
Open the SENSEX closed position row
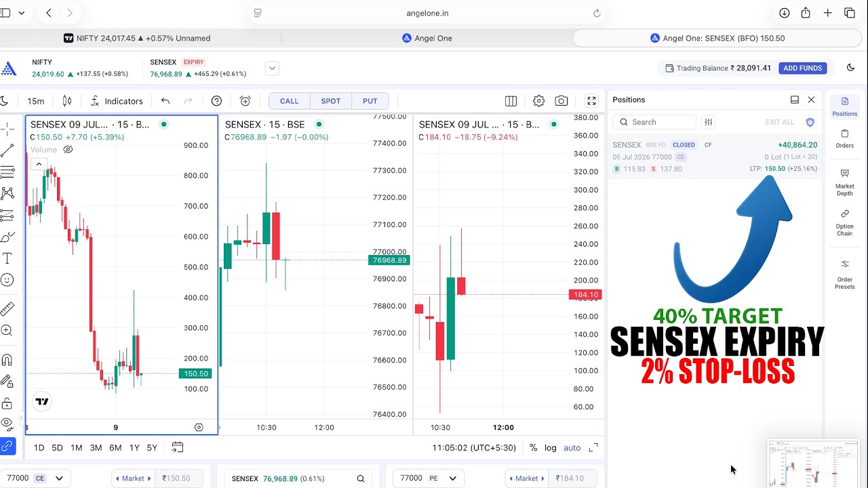(x=715, y=157)
